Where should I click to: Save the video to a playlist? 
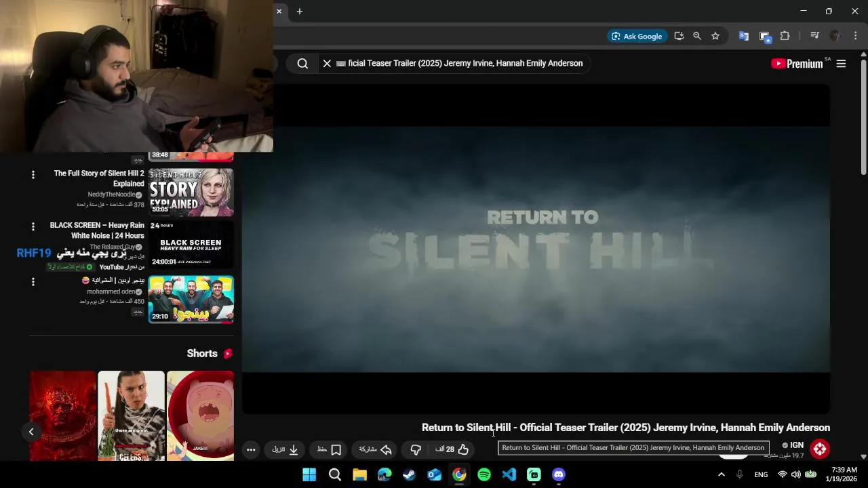coord(329,449)
